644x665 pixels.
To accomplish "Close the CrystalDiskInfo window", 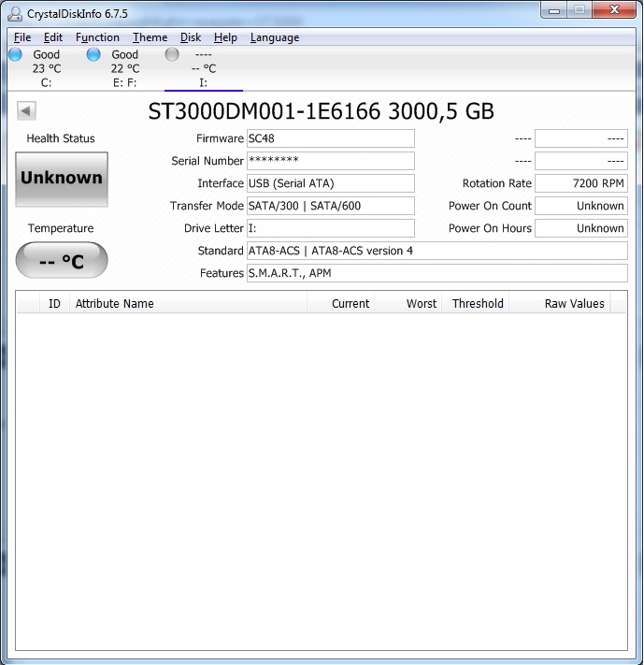I will pyautogui.click(x=614, y=10).
